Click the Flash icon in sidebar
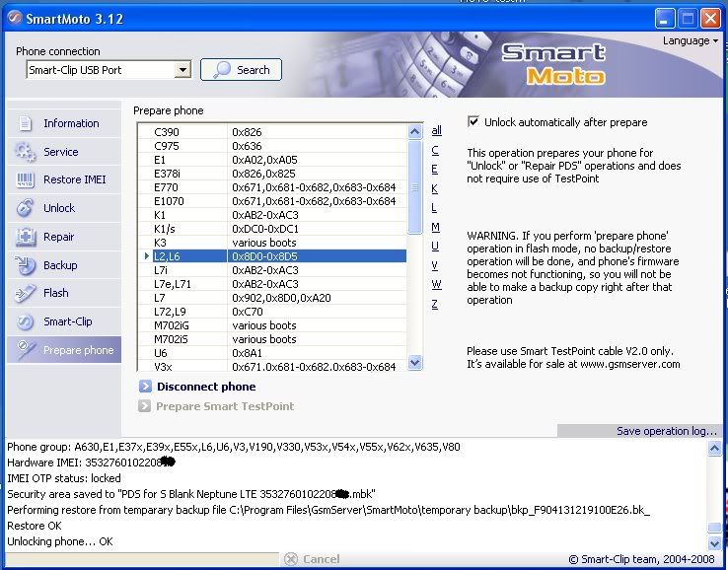 pyautogui.click(x=25, y=293)
